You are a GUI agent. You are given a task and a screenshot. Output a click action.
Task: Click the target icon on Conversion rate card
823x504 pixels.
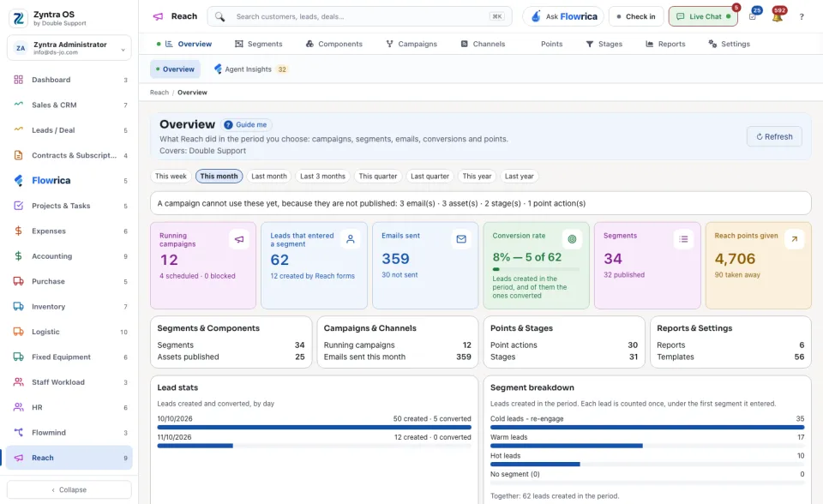(x=572, y=239)
